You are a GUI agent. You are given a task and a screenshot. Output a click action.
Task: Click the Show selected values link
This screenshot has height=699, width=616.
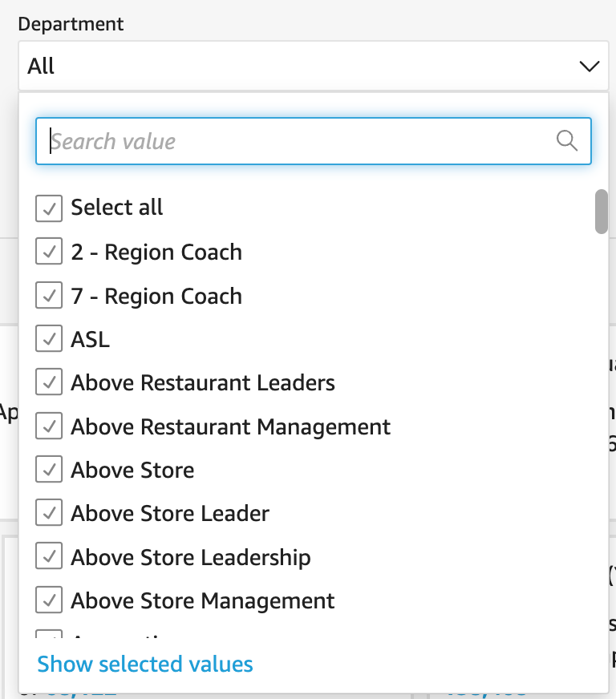(145, 665)
